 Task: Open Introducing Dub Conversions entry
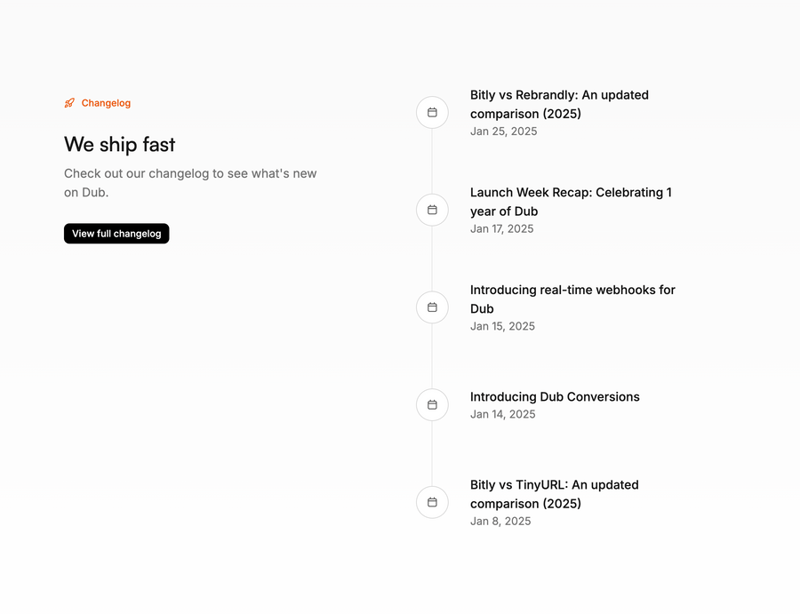555,397
